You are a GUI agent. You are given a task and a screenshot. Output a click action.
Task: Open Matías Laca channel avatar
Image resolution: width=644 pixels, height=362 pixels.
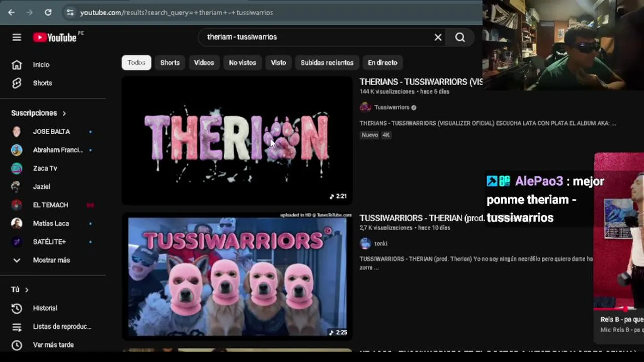(17, 223)
